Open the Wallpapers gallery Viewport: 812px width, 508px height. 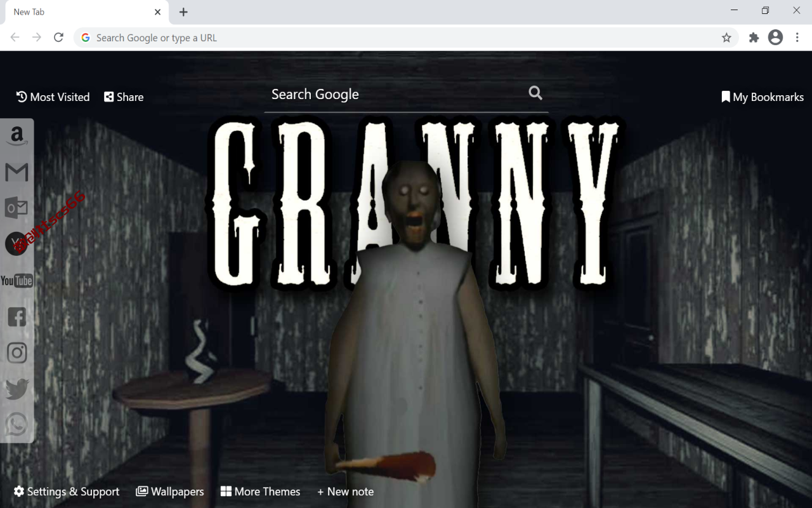click(x=170, y=491)
